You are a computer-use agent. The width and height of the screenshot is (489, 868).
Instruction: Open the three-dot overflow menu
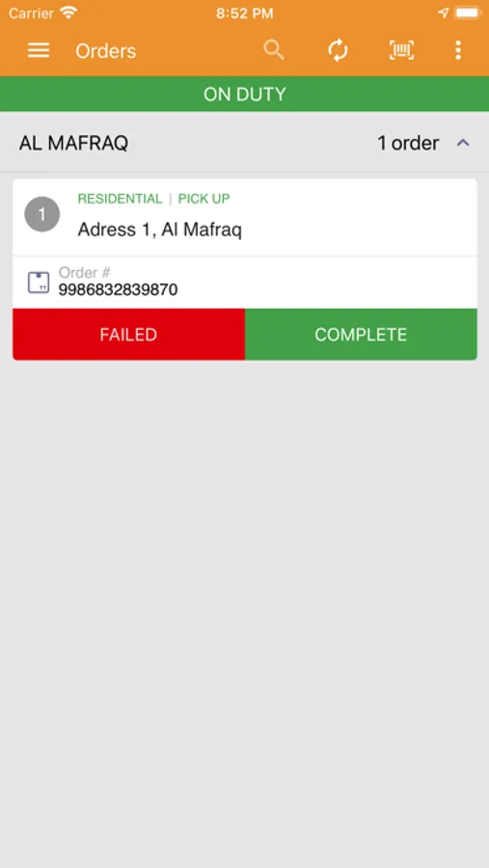click(x=458, y=50)
